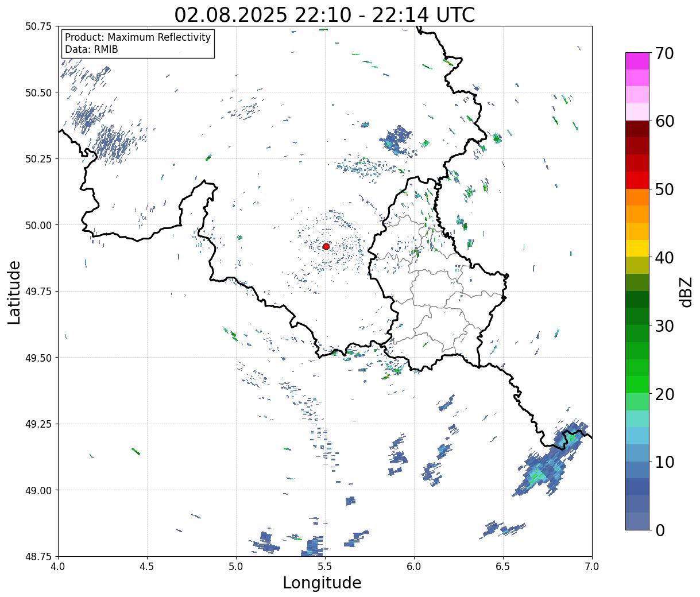700x597 pixels.
Task: Click the longitude tick label 5.0
Action: pyautogui.click(x=236, y=566)
